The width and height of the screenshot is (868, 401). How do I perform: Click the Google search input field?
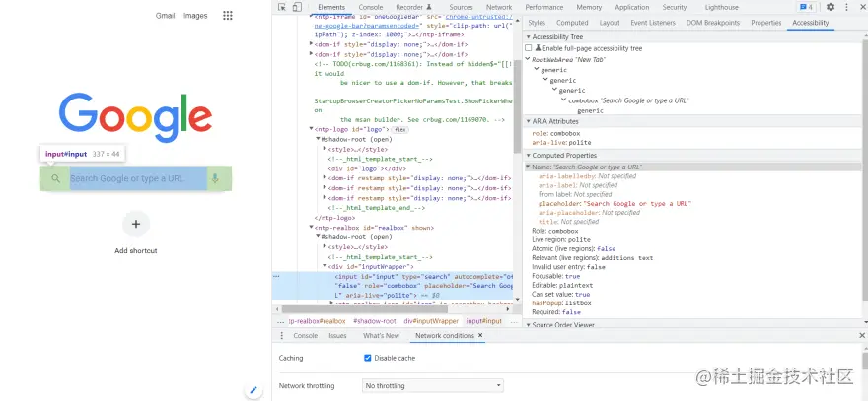point(128,178)
